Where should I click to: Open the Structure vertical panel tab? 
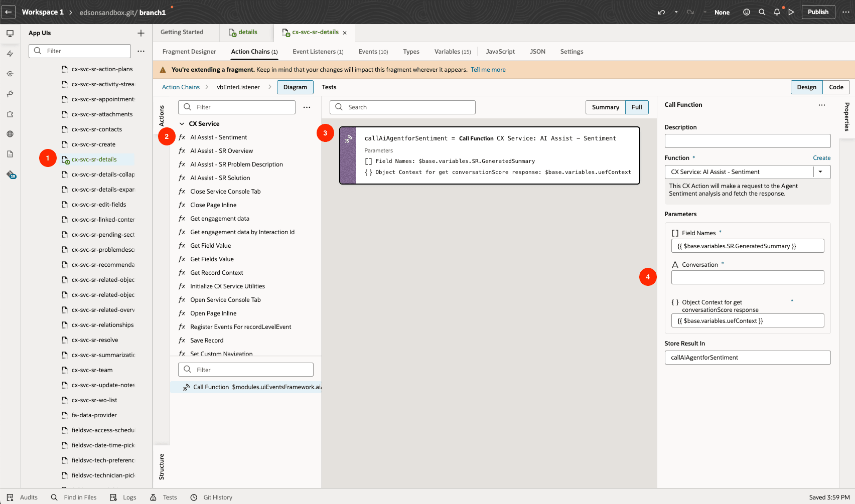click(162, 467)
